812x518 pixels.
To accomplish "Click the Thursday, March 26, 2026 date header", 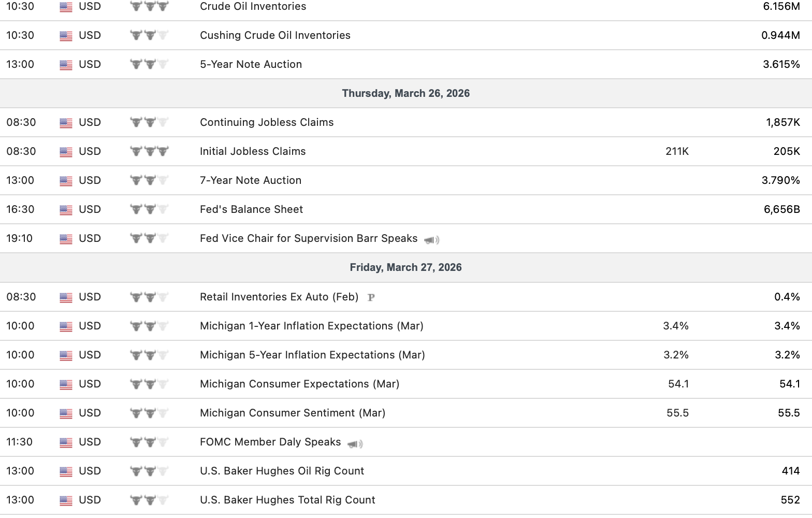I will (x=405, y=93).
